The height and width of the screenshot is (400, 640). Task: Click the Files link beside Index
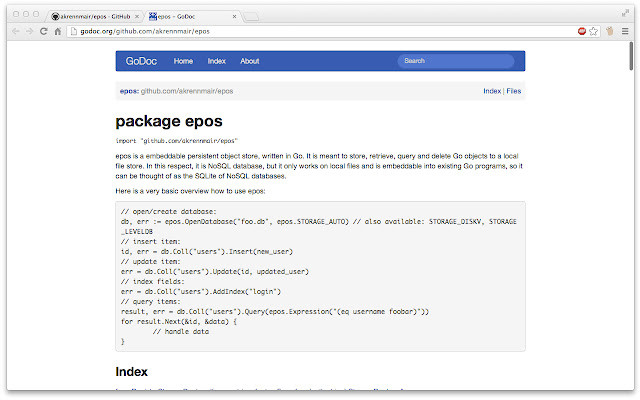(513, 91)
